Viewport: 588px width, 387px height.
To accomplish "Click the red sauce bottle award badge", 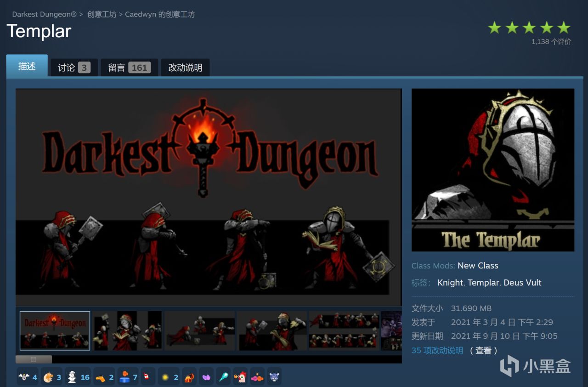I will point(147,377).
